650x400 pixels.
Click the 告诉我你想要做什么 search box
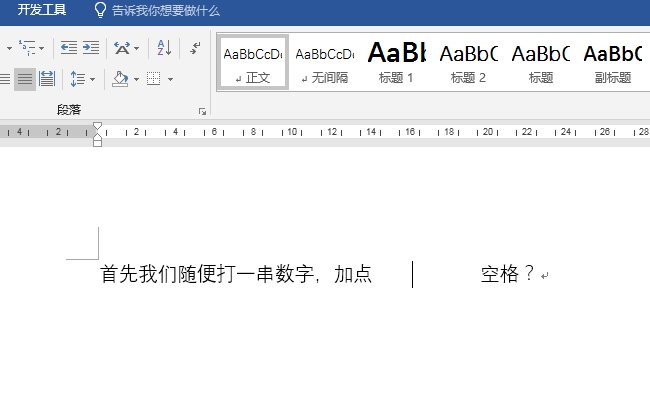(x=165, y=10)
